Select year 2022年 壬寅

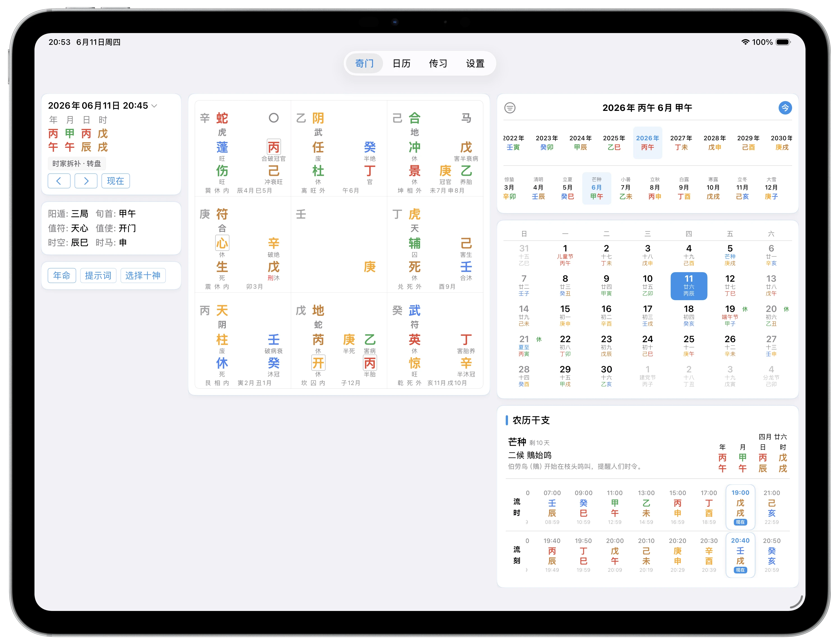click(x=513, y=143)
